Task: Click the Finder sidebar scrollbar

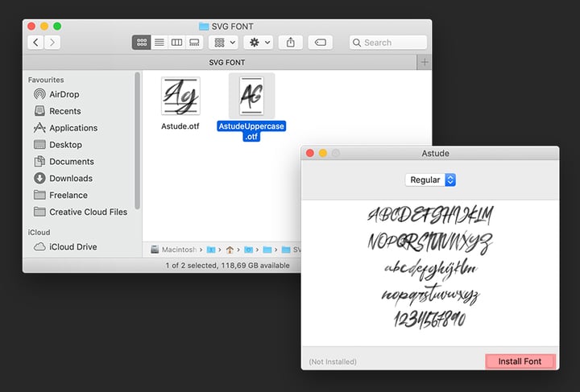Action: [x=137, y=140]
